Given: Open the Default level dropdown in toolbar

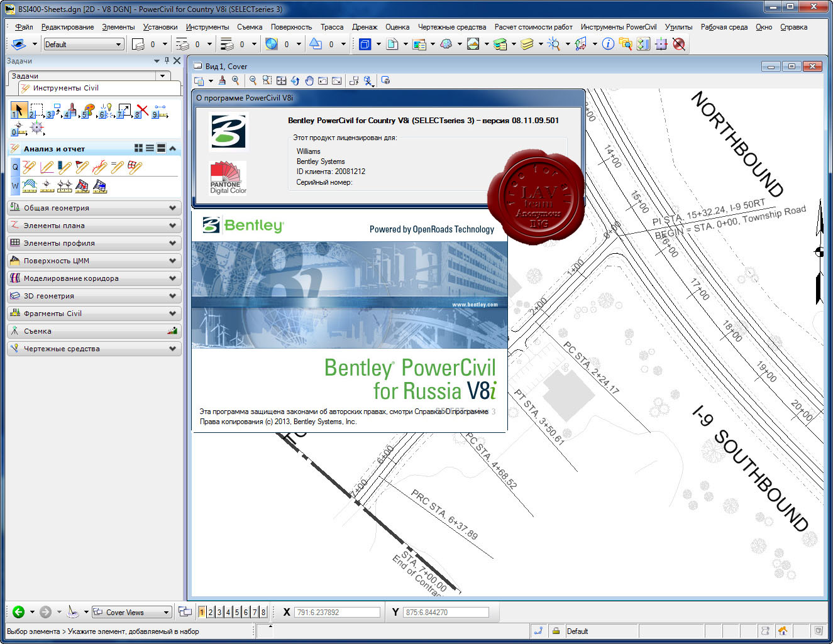Looking at the screenshot, I should (84, 44).
